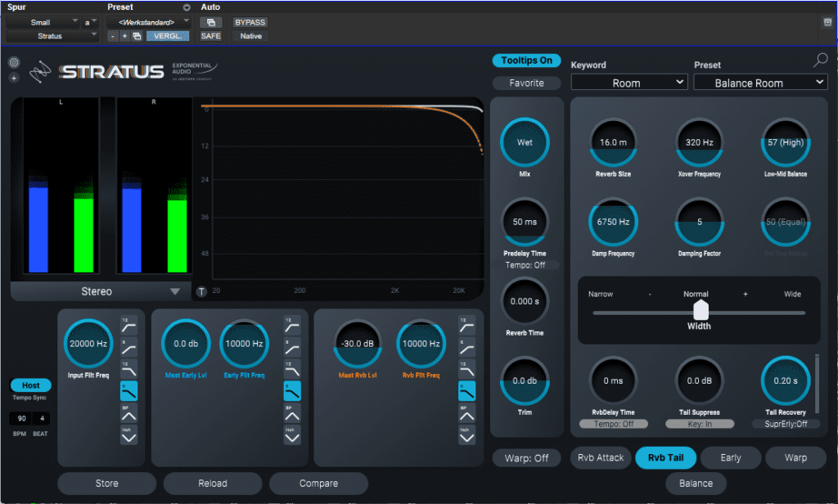
Task: Click the plus icon below the gear
Action: [14, 79]
